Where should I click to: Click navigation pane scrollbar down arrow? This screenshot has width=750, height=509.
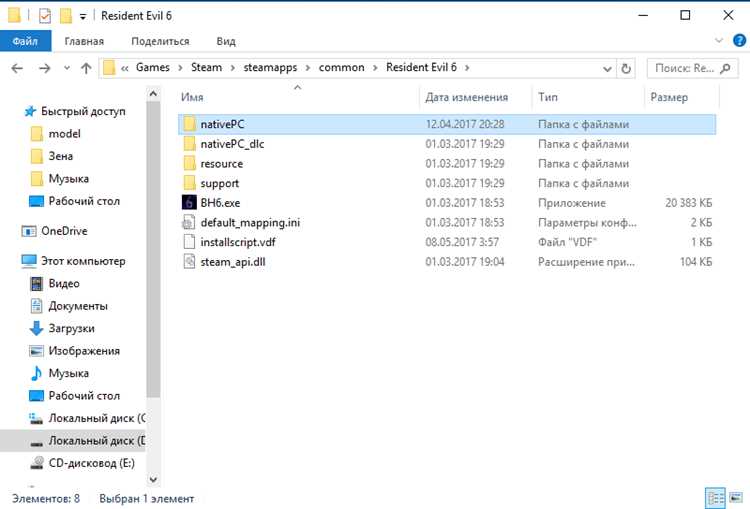pos(153,479)
